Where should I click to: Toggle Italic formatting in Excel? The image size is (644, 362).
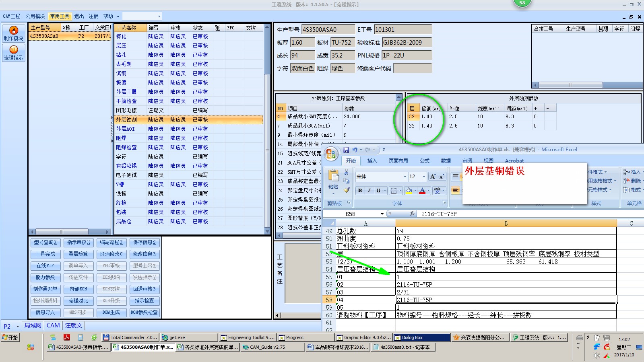[369, 191]
